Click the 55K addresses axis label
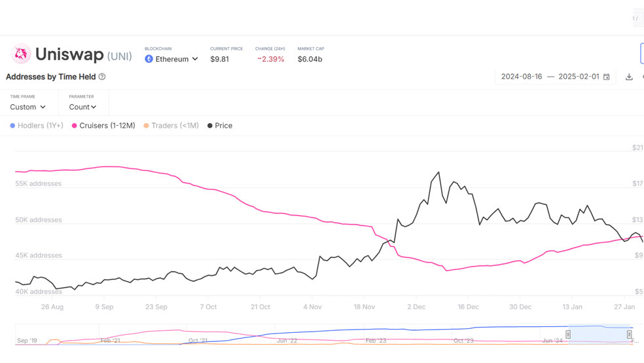This screenshot has width=644, height=363. click(39, 183)
